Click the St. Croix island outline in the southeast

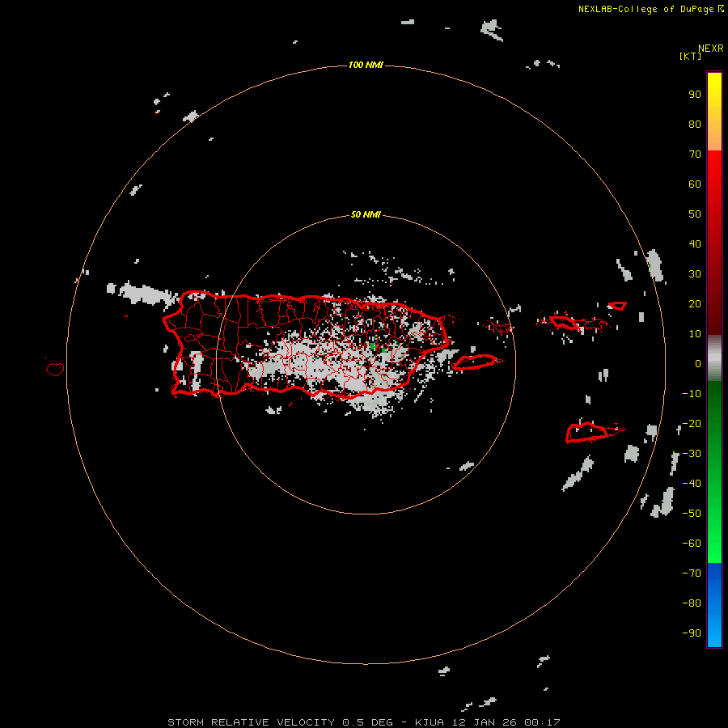[x=589, y=433]
